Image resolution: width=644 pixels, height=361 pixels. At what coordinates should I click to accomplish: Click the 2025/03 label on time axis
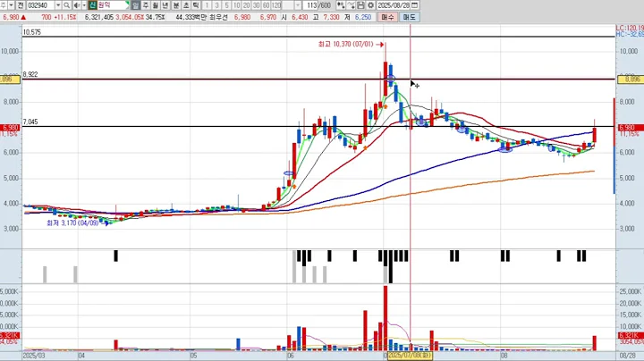(35, 356)
